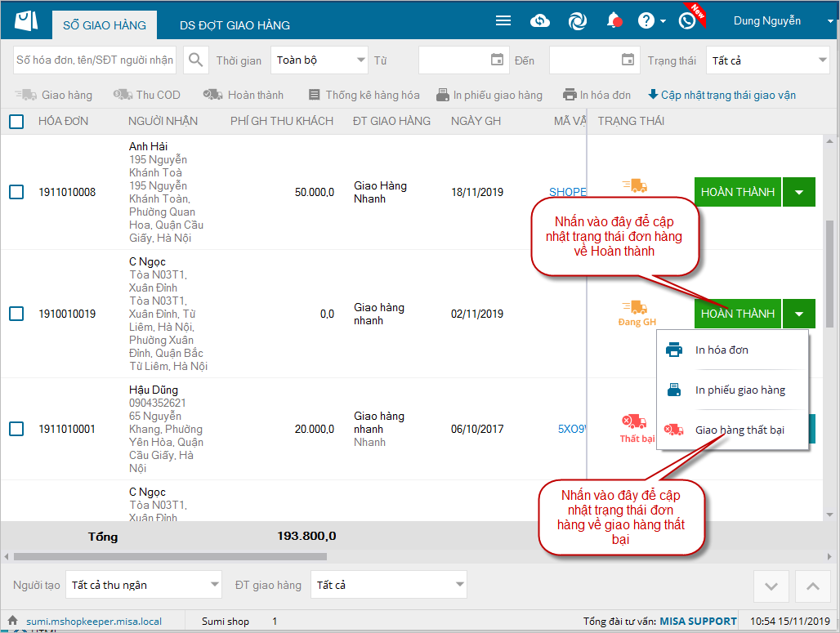The image size is (840, 633).
Task: Switch to DS ĐỢT GIAO HÀNG tab
Action: coord(235,25)
